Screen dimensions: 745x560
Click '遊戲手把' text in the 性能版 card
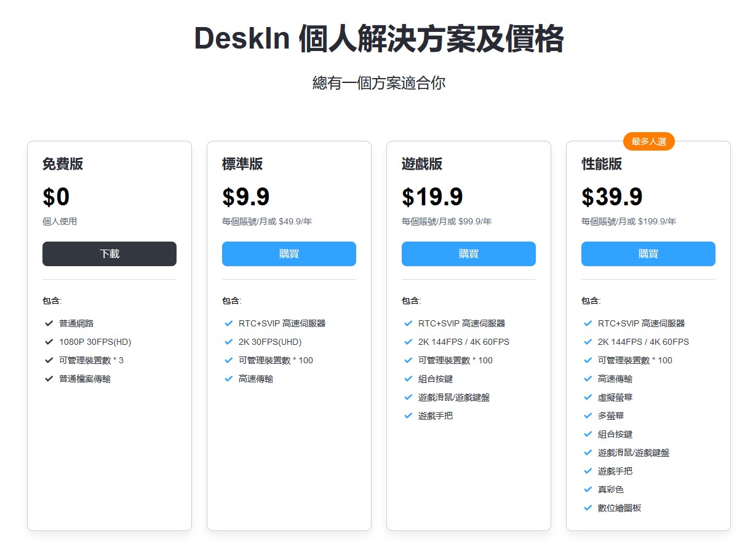(615, 471)
